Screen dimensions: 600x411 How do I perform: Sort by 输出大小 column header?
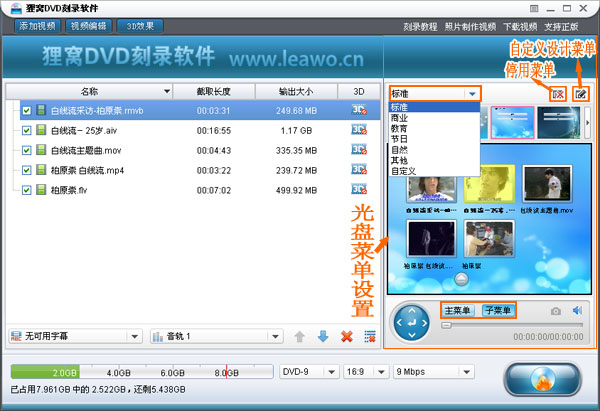[x=296, y=91]
